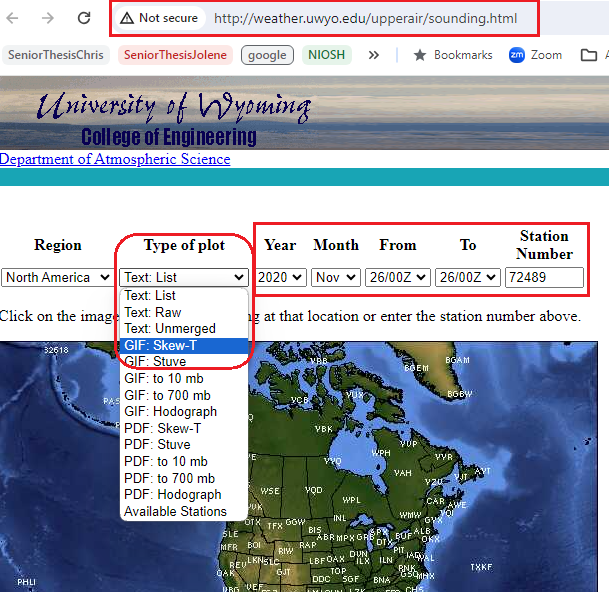Click the Not secure warning icon
Viewport: 609px width, 592px height.
(x=127, y=18)
